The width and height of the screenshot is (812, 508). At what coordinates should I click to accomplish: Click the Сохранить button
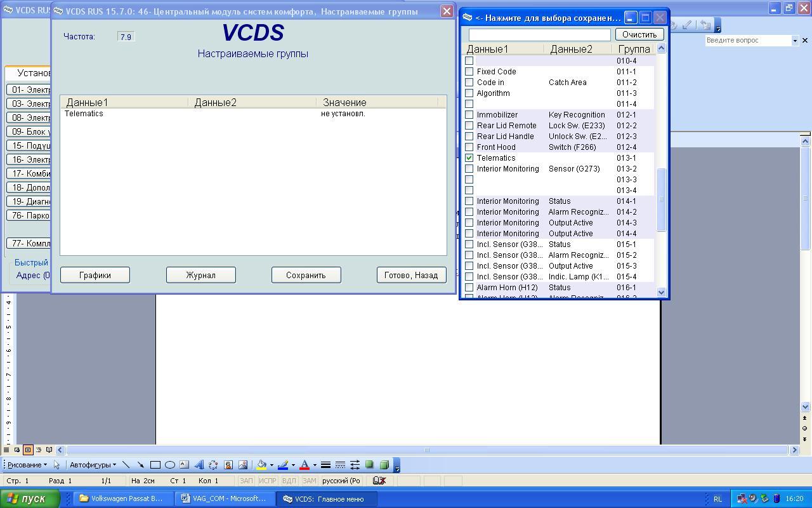click(x=306, y=275)
